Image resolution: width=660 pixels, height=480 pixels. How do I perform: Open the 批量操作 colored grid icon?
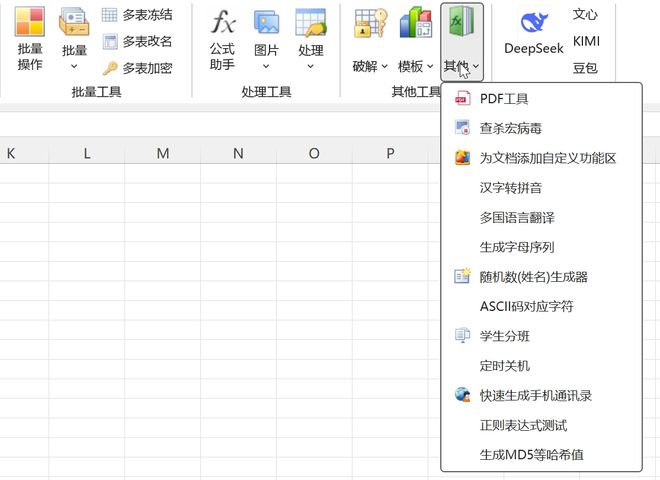point(29,21)
